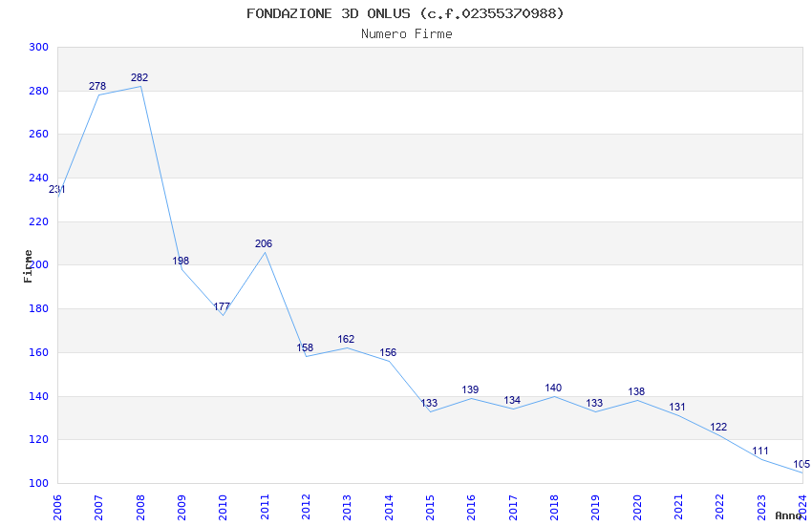Click the y-axis value 240
812x525 pixels.
coord(39,178)
